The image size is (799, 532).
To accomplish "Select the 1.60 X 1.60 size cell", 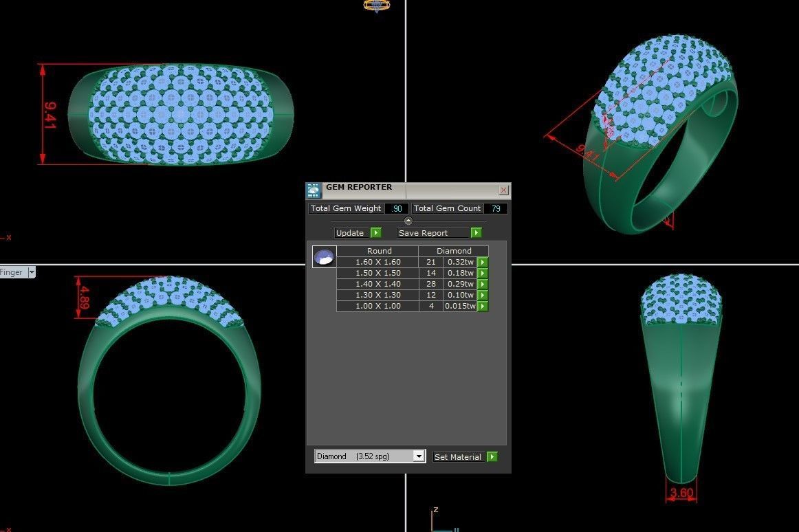I will [x=378, y=262].
